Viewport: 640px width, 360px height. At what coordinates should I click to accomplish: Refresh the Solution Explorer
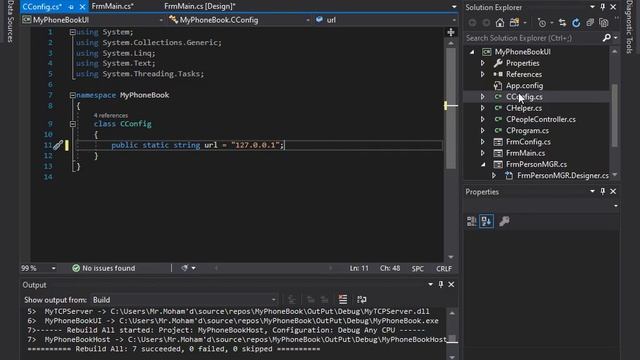tap(576, 23)
